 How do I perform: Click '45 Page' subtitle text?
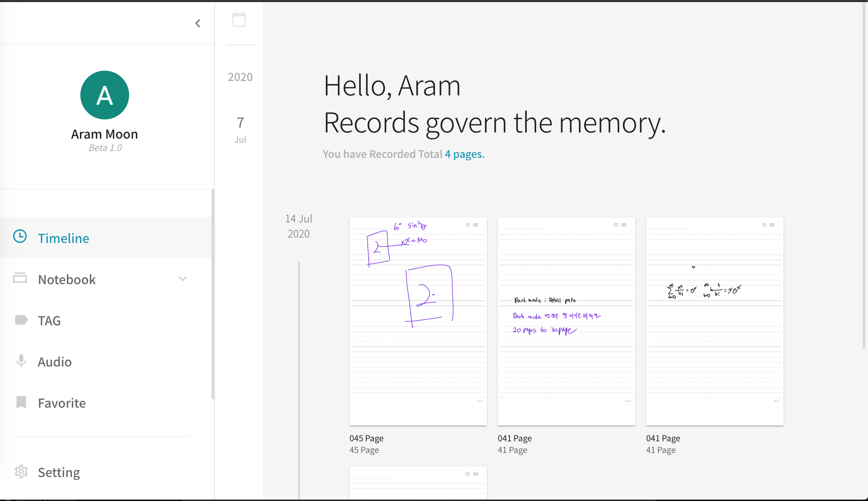coord(364,450)
